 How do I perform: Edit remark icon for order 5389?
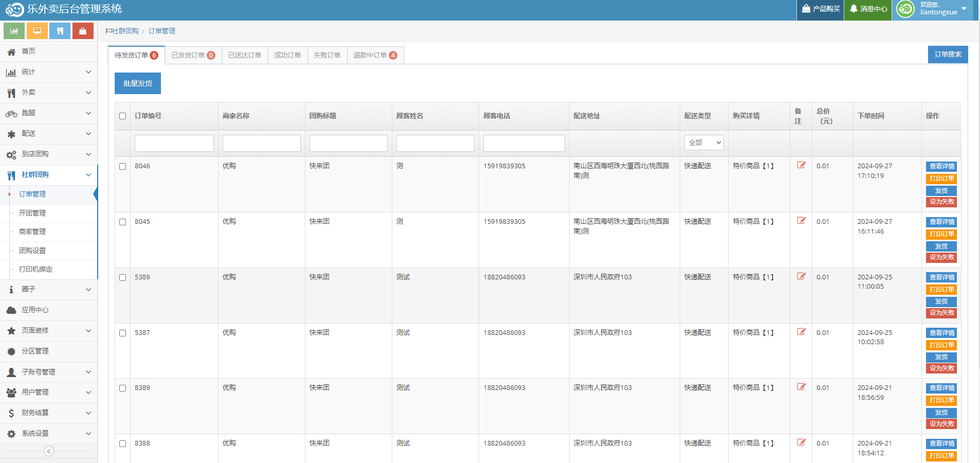(x=801, y=276)
